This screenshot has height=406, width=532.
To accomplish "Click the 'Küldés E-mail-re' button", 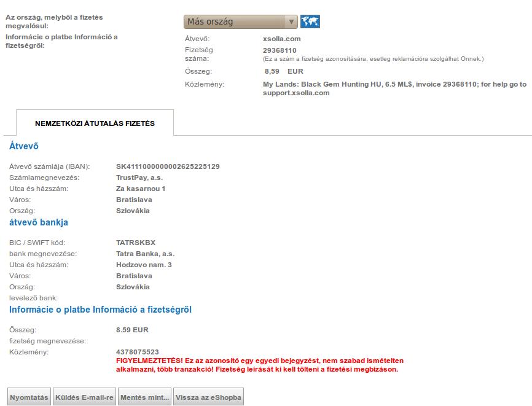I will pyautogui.click(x=85, y=397).
